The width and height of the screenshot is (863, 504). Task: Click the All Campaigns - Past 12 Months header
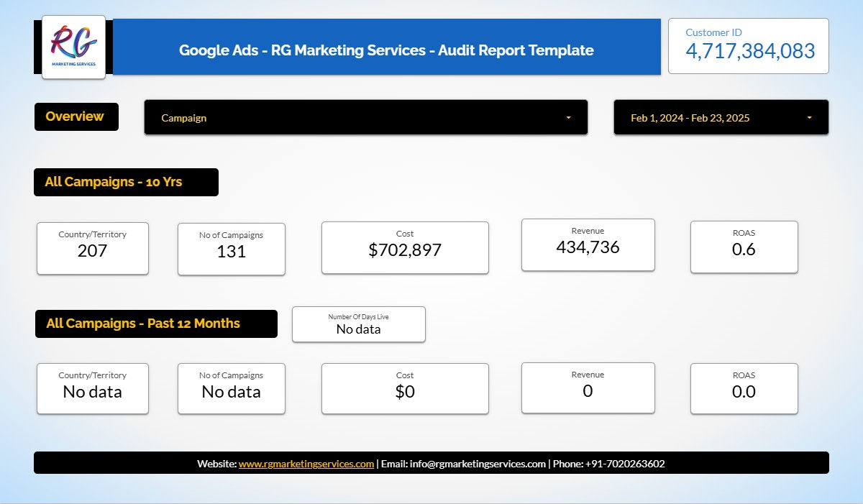coord(156,324)
